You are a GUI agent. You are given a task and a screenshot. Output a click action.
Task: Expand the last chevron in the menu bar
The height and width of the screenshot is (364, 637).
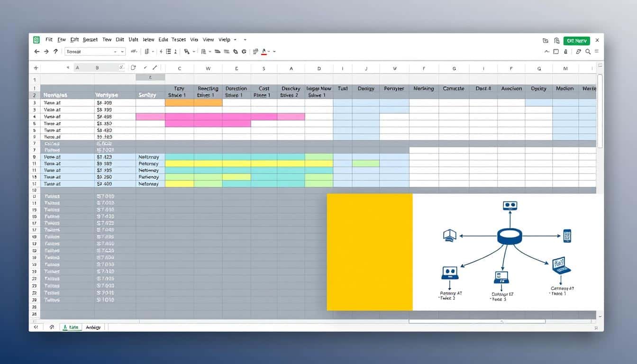click(x=245, y=40)
